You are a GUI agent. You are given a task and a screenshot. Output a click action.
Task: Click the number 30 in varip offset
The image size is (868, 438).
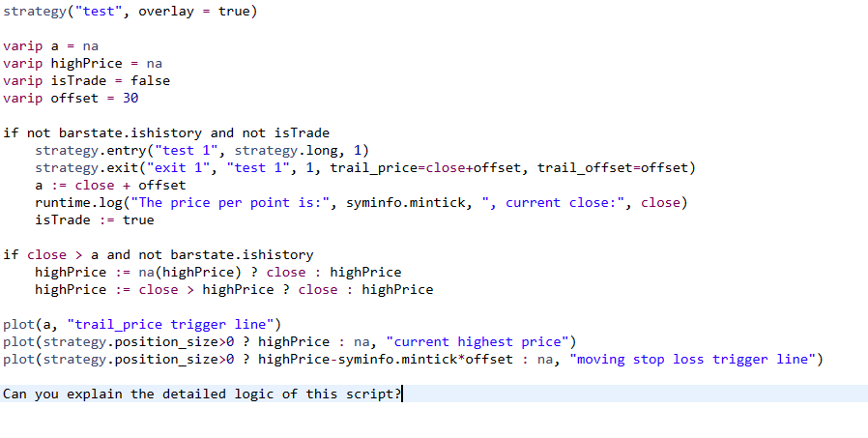point(130,99)
